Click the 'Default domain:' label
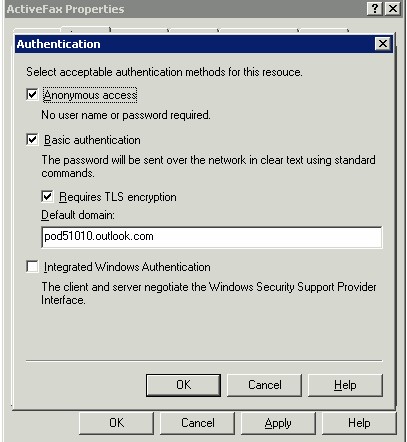 [78, 215]
